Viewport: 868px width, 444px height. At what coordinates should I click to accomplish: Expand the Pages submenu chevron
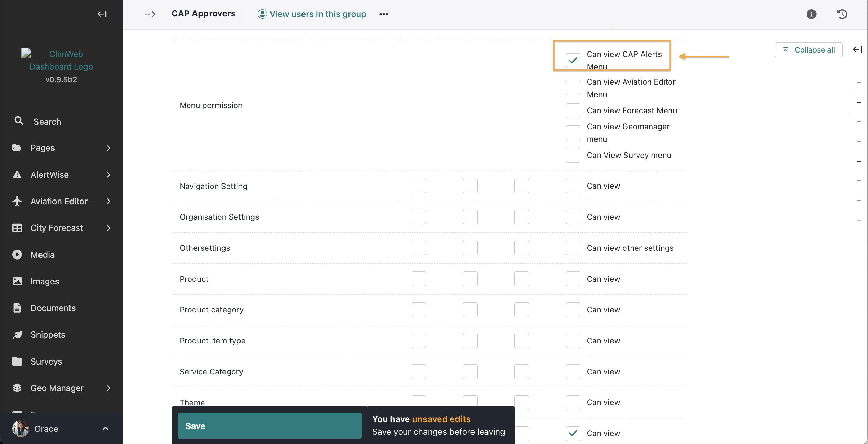109,148
